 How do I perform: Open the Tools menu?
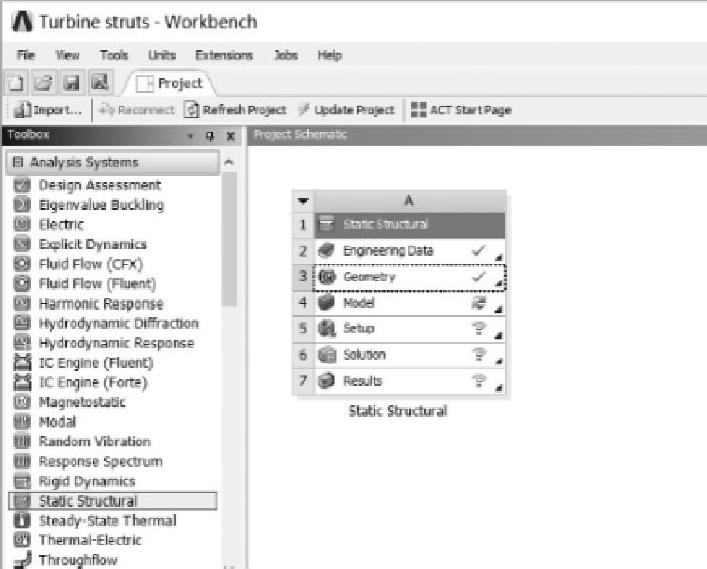(114, 55)
